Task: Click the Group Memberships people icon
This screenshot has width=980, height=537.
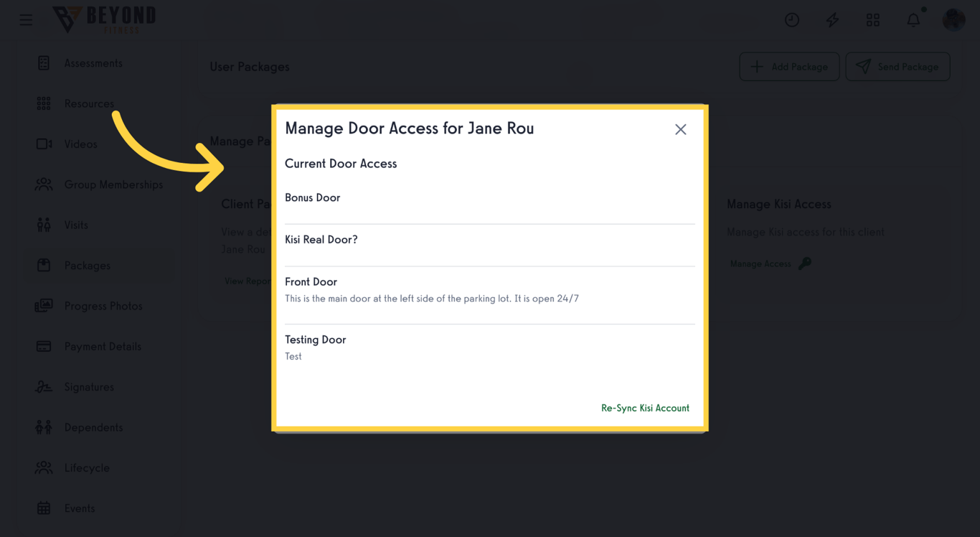Action: pos(44,185)
